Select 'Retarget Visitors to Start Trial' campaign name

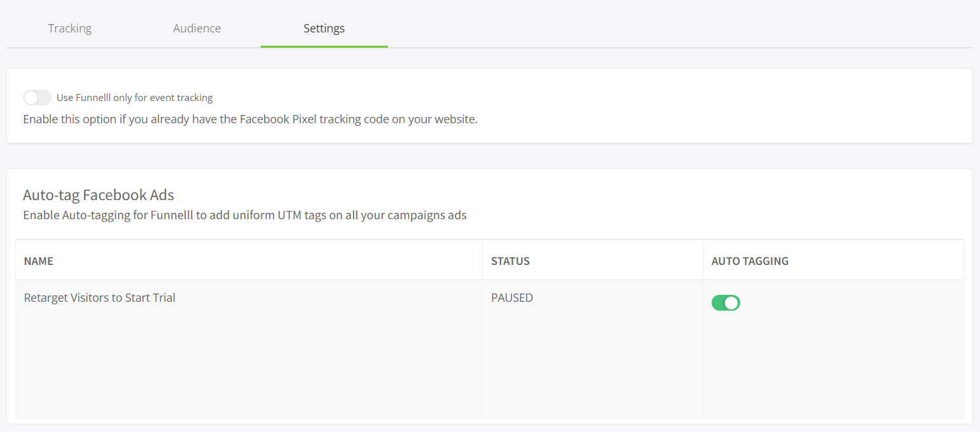[x=100, y=297]
